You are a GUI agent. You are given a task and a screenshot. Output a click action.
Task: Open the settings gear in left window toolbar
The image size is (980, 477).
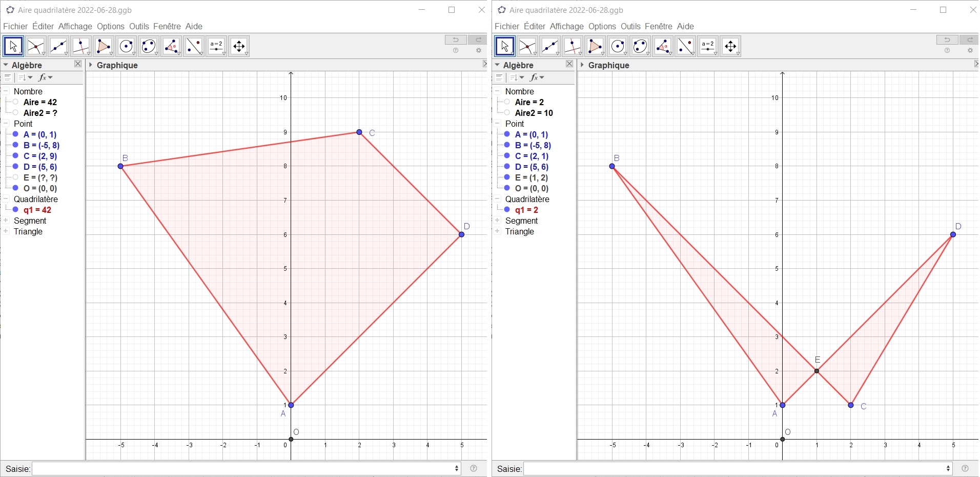click(x=479, y=51)
